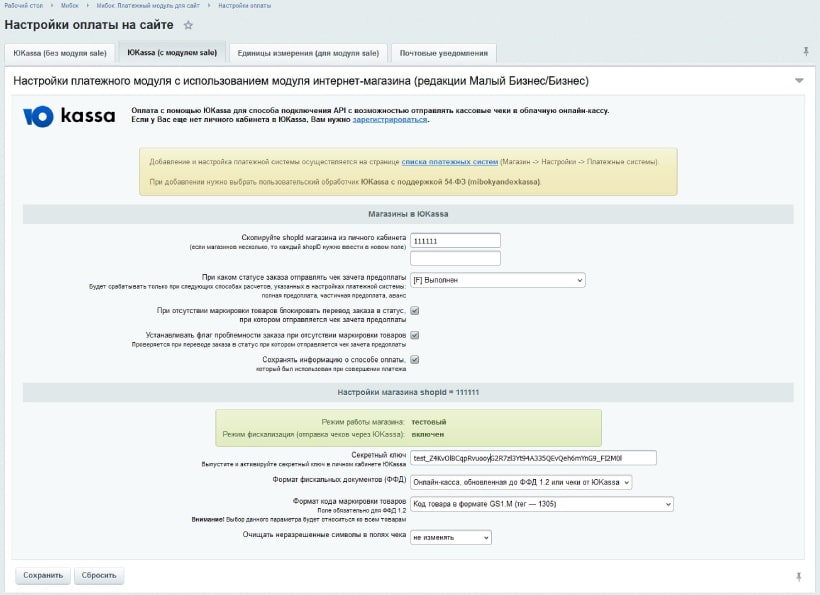Pin the button bar with bottom pin icon

pos(799,576)
